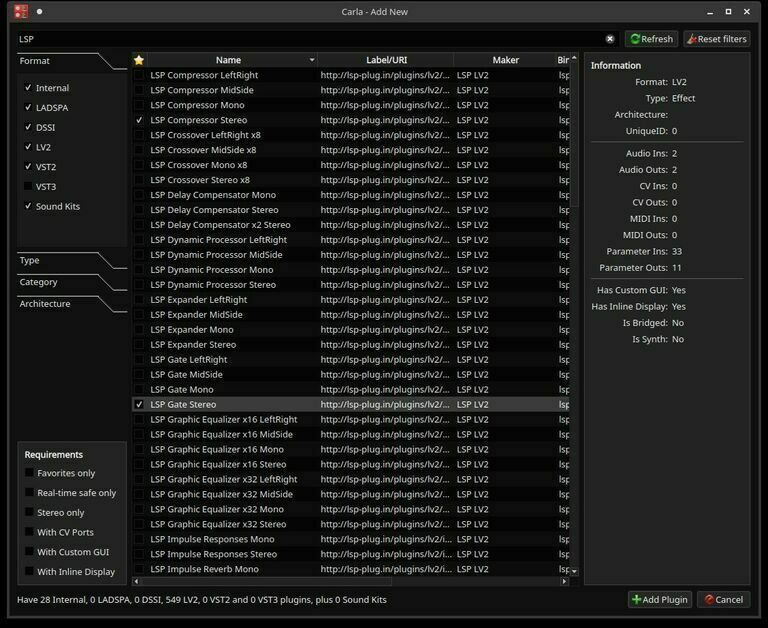Click the clear search icon in the LSP field
Viewport: 768px width, 628px height.
pos(610,39)
